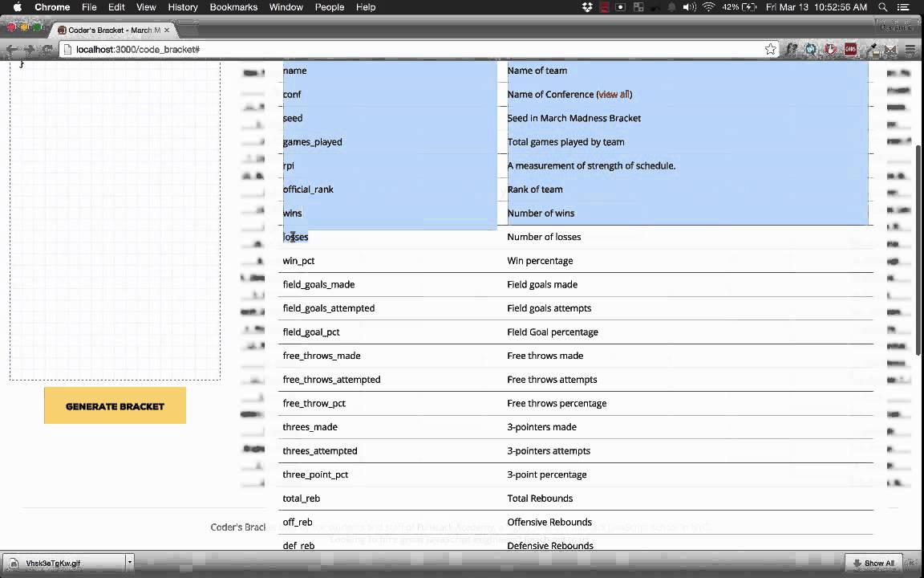Open Notification Center list icon
This screenshot has width=924, height=578.
click(902, 7)
